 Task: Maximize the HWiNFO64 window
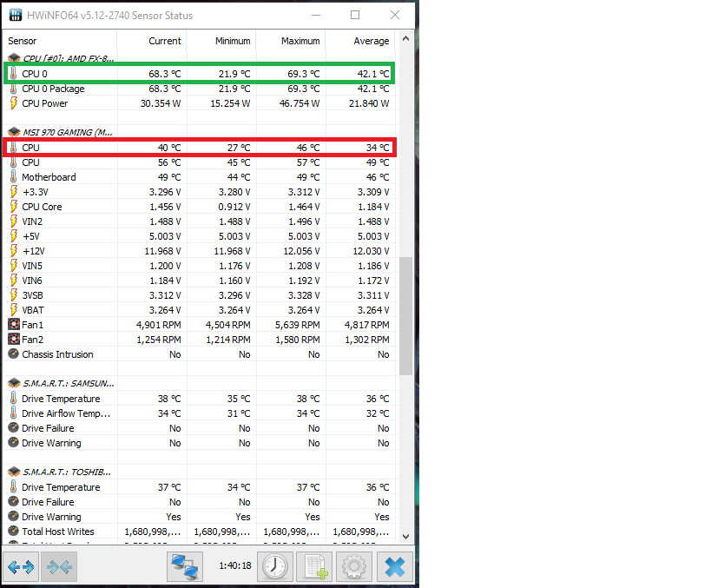(355, 15)
